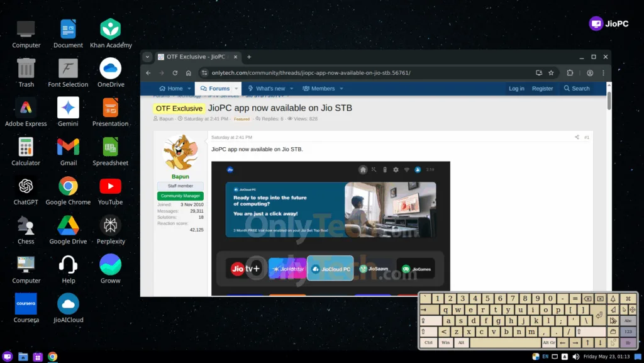
Task: Expand the What's new dropdown arrow
Action: click(x=292, y=89)
